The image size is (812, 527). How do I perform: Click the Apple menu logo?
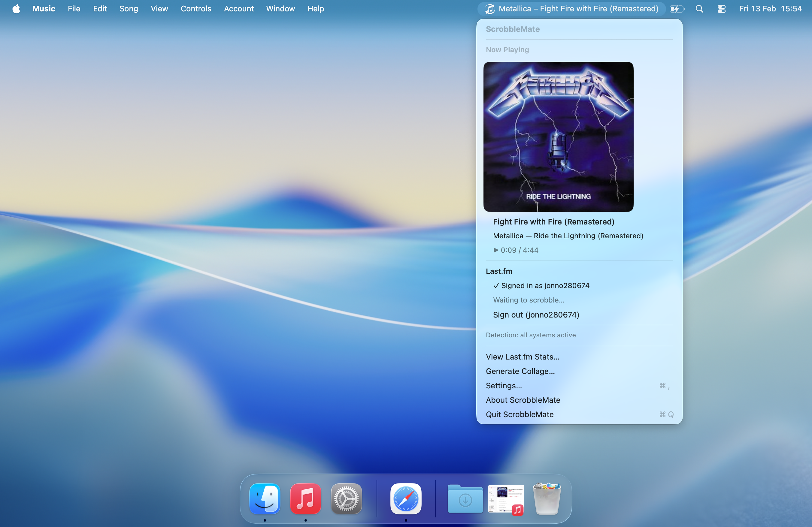(x=16, y=9)
